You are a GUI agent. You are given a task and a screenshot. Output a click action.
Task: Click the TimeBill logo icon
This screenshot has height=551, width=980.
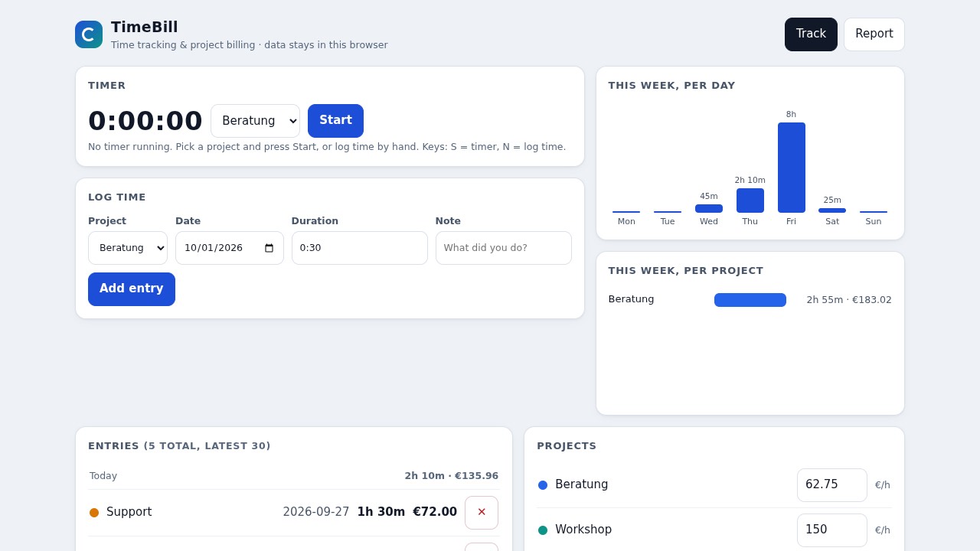click(x=89, y=34)
